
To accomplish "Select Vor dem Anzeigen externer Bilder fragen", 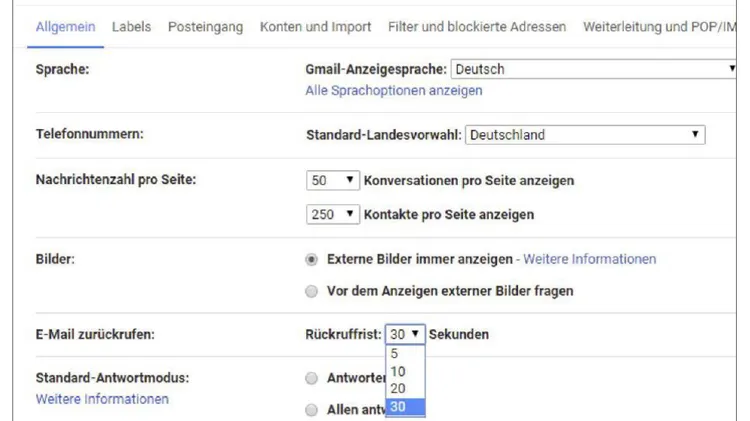I will point(312,291).
